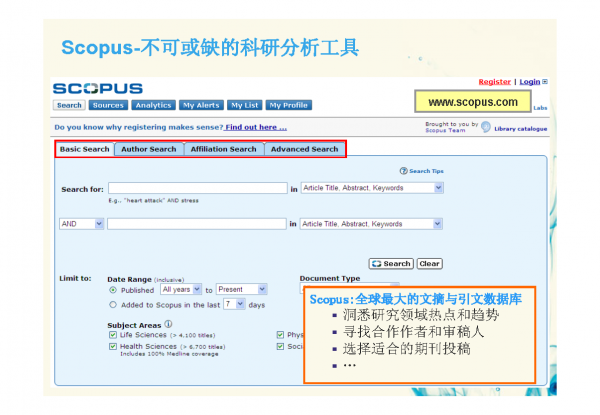Open the My List tab
Viewport: 600px width, 415px height.
click(245, 105)
